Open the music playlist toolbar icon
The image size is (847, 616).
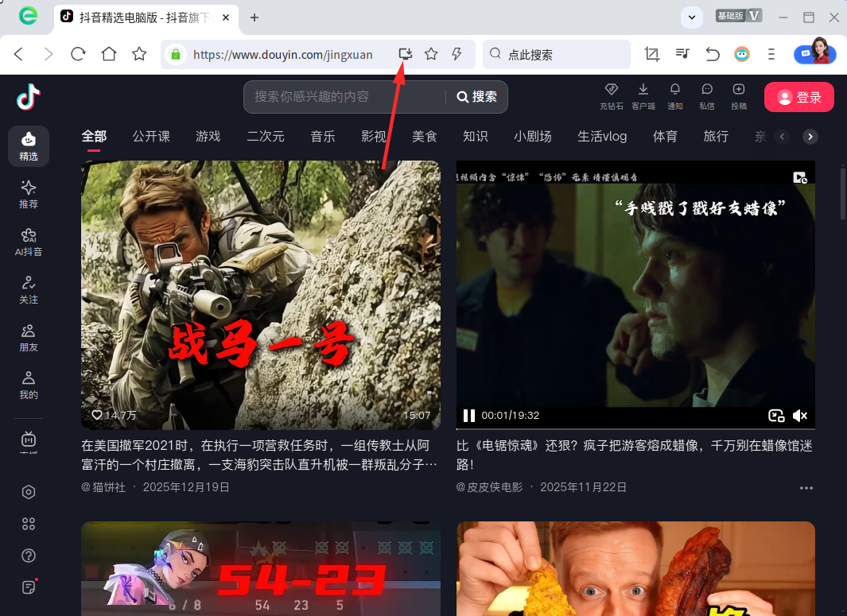682,53
